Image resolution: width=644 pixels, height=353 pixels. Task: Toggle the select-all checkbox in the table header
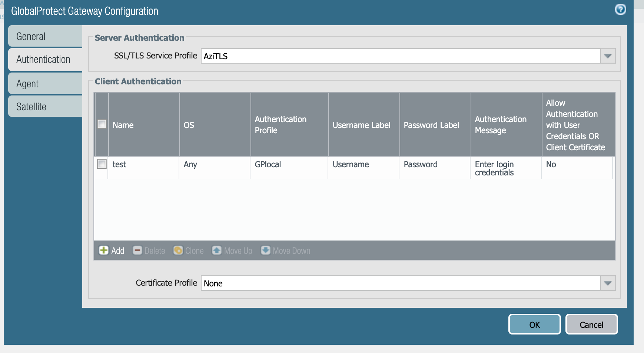click(102, 124)
